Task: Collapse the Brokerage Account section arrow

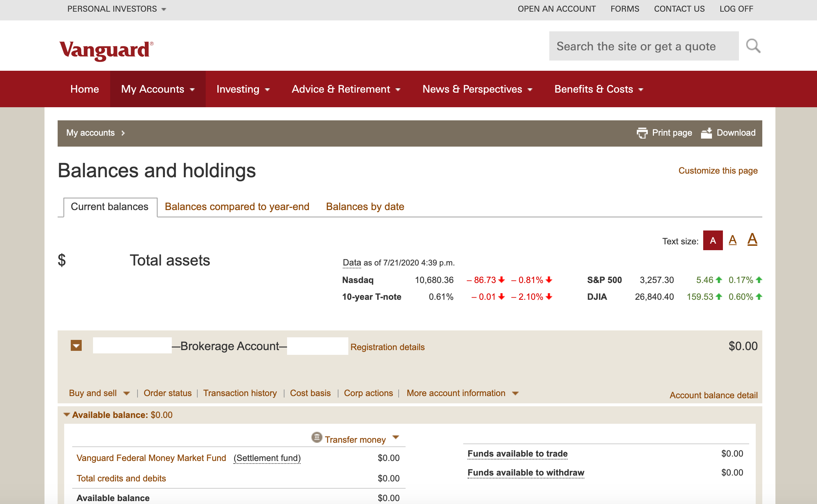Action: point(76,346)
